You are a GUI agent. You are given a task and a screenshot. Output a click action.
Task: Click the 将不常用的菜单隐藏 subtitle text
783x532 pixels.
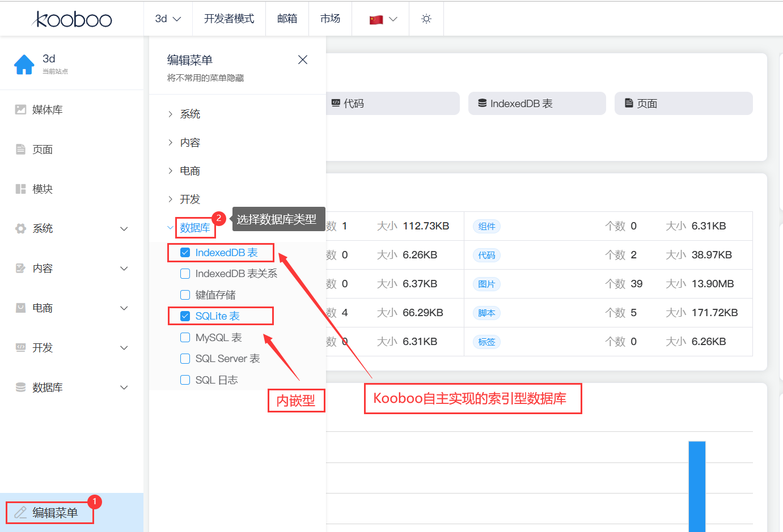point(205,78)
